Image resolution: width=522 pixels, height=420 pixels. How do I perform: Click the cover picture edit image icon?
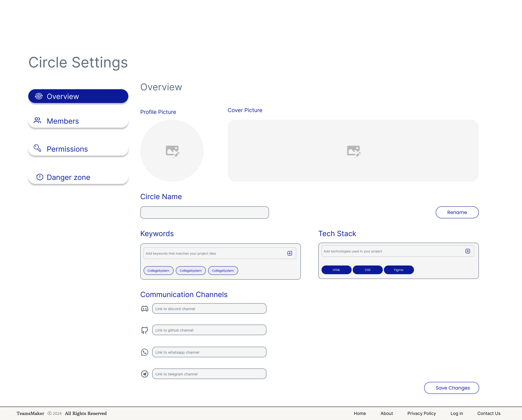tap(354, 151)
